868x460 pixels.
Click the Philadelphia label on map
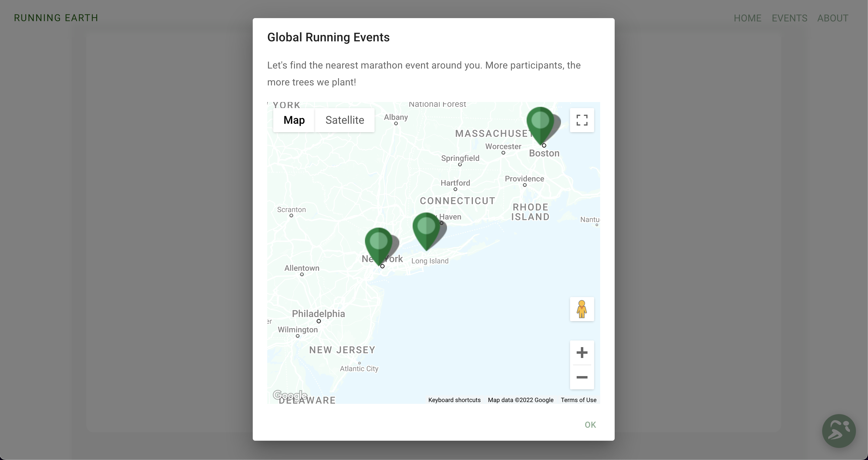pyautogui.click(x=318, y=314)
